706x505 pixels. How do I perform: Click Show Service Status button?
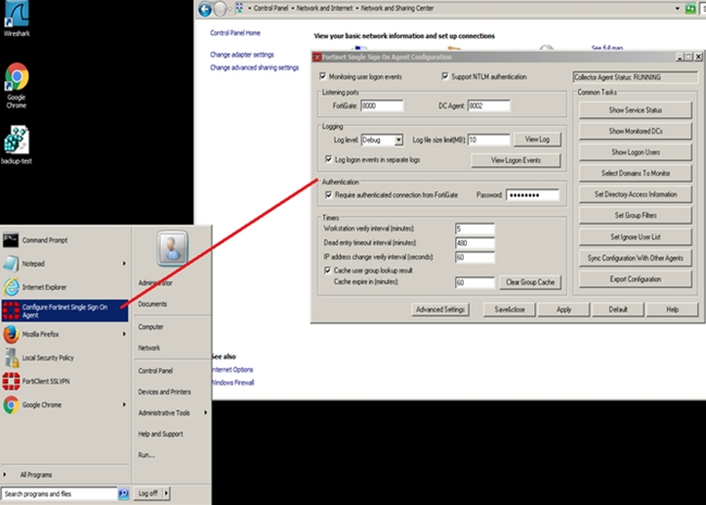[635, 110]
